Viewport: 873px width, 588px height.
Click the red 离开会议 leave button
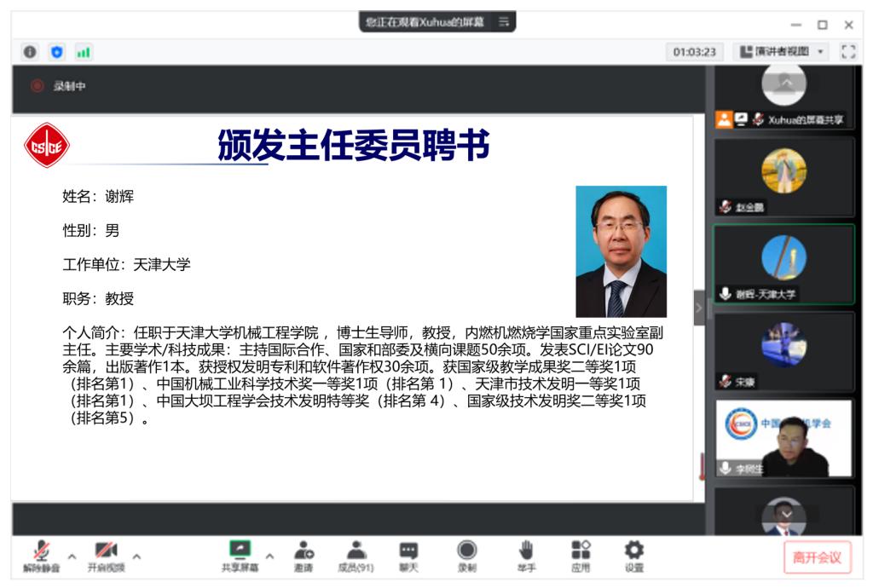click(817, 557)
